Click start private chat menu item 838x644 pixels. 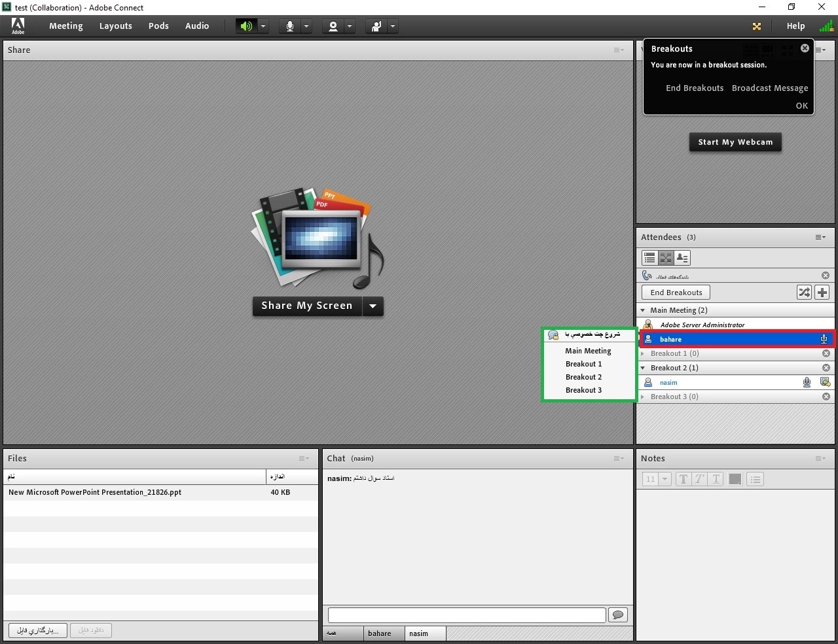pos(589,335)
